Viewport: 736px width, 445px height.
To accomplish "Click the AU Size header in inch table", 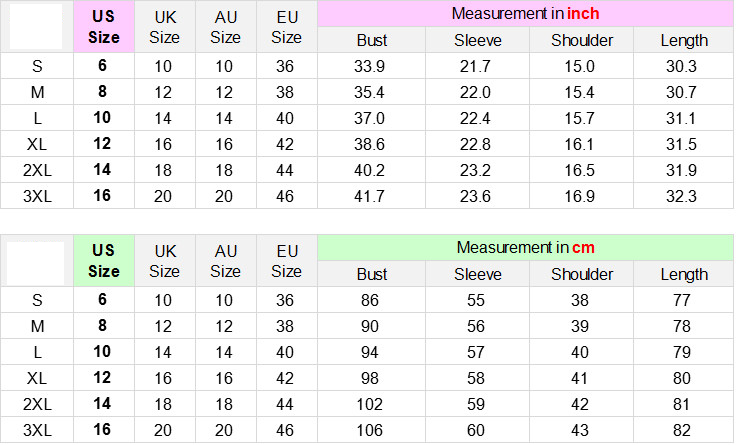I will coord(226,27).
